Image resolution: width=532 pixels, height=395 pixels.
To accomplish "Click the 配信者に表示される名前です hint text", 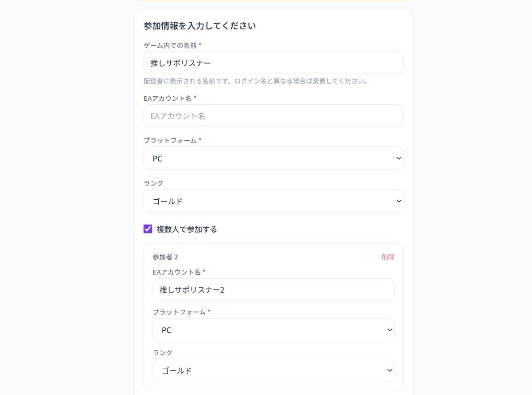I will tap(256, 81).
